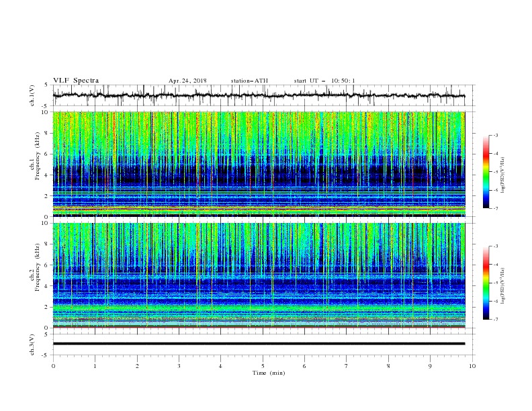Click the ch.2 spectrogram color scale bar
The width and height of the screenshot is (532, 411).
click(x=486, y=283)
